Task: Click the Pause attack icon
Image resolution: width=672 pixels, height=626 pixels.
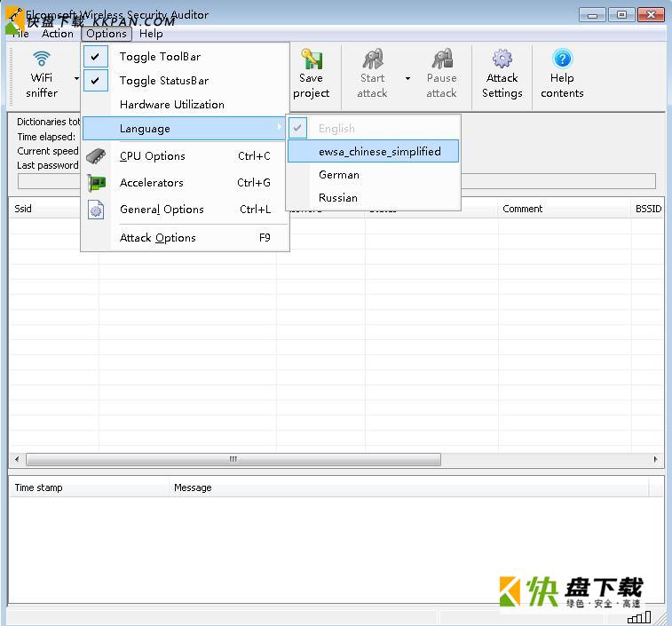Action: pos(442,59)
